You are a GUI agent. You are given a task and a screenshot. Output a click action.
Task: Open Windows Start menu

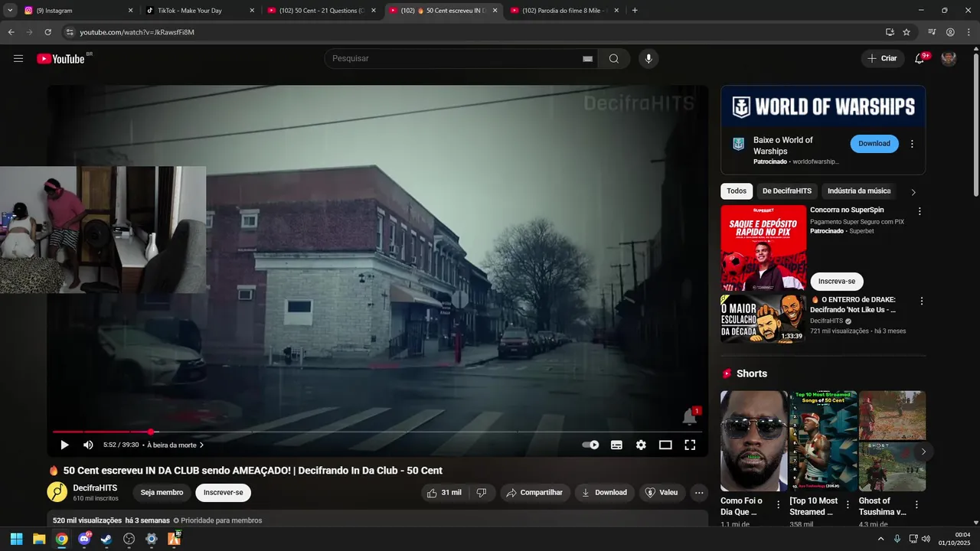click(16, 539)
